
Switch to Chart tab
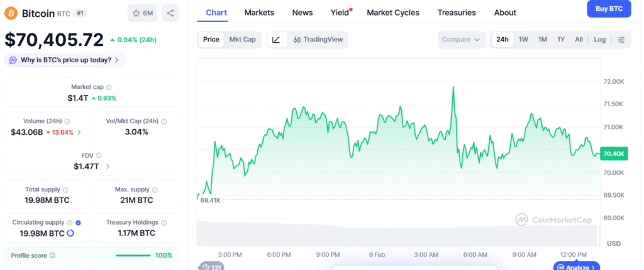[x=216, y=13]
